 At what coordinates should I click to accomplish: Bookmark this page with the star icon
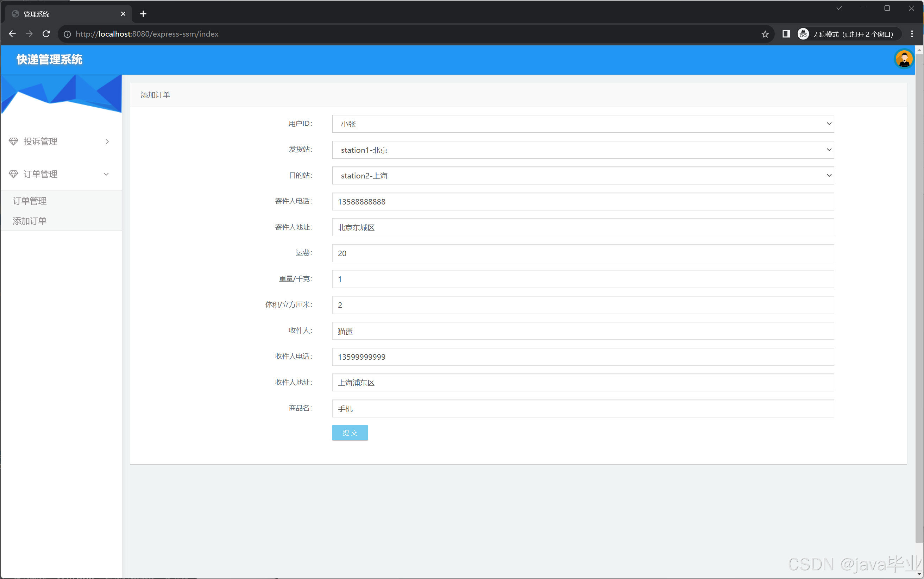(765, 34)
